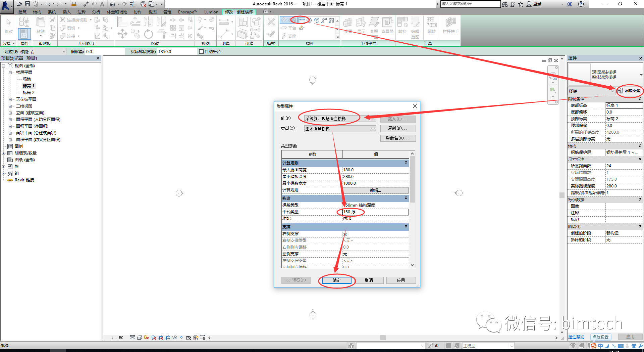Image resolution: width=644 pixels, height=352 pixels.
Task: Open the 建筑 ribbon tab
Action: [x=22, y=12]
